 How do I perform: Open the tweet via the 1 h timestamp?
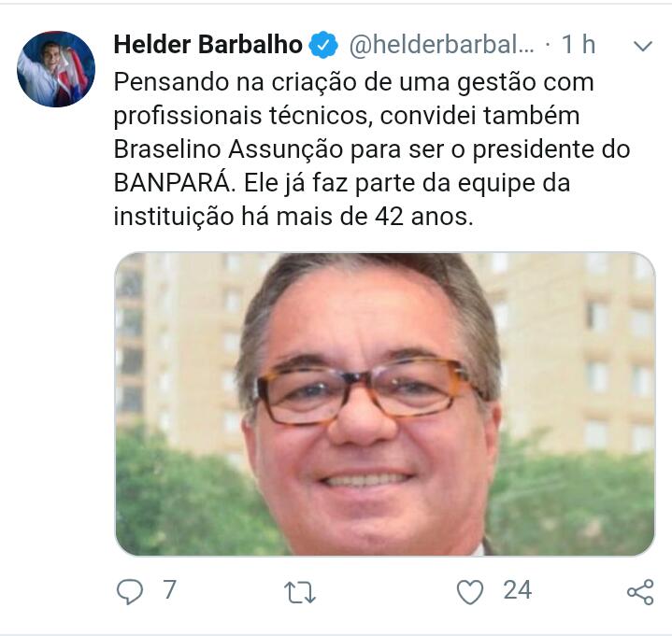(579, 45)
